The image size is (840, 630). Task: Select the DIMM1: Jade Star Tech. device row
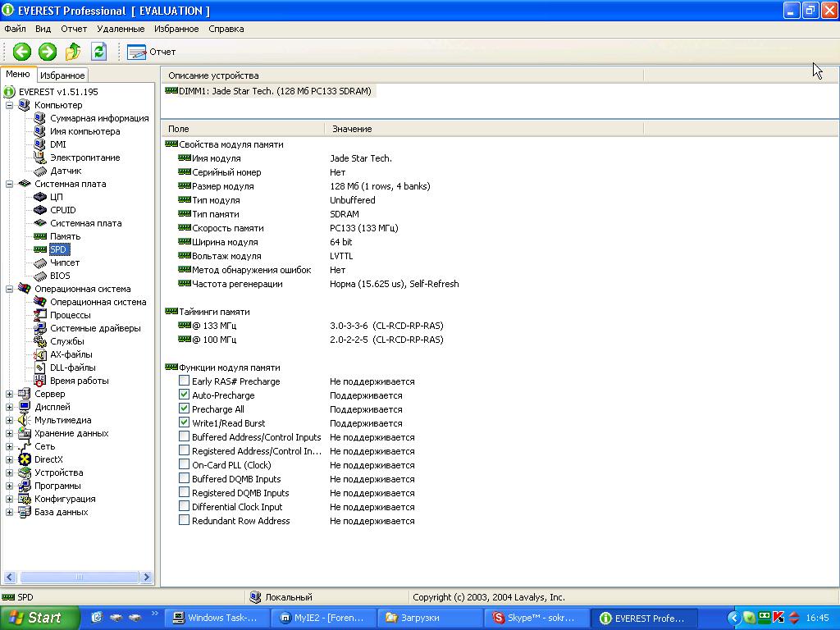[x=268, y=91]
